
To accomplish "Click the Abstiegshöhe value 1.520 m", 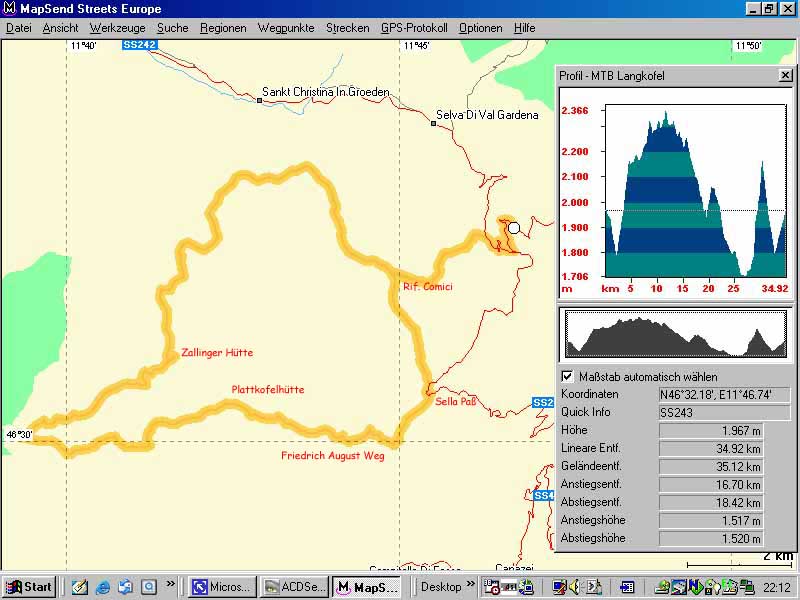I will (711, 538).
